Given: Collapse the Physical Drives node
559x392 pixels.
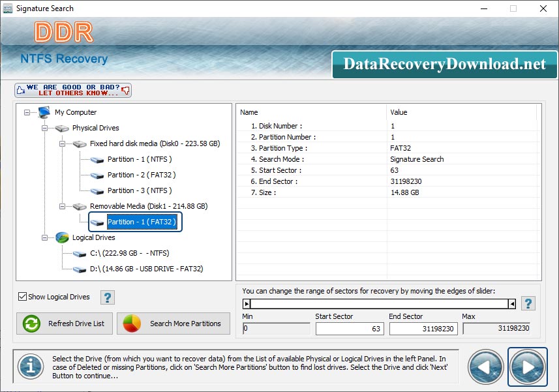Looking at the screenshot, I should tap(44, 128).
